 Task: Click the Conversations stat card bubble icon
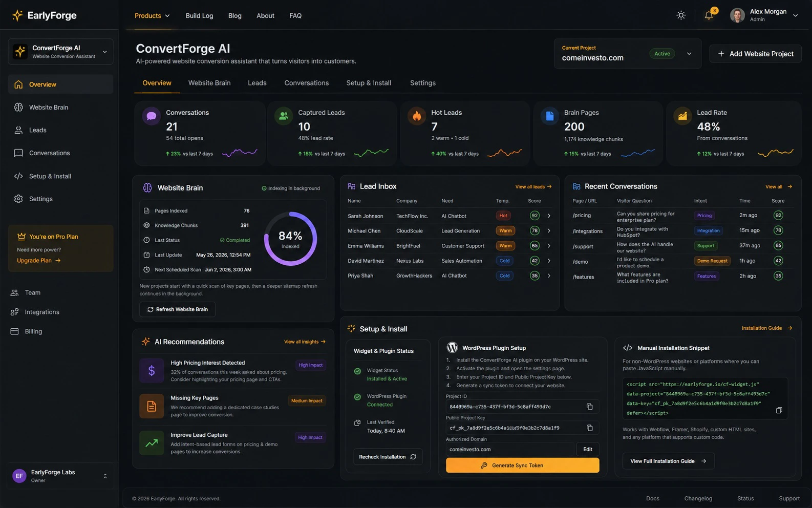coord(152,116)
